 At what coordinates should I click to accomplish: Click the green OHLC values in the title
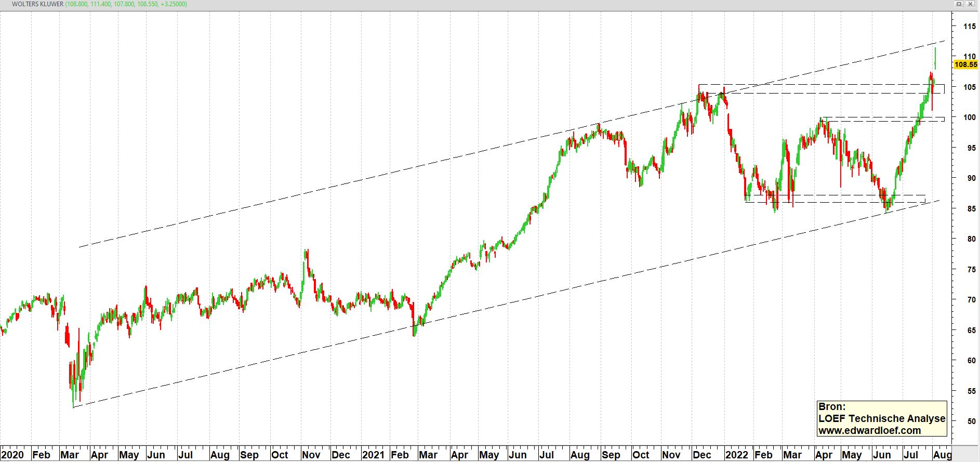click(x=126, y=4)
